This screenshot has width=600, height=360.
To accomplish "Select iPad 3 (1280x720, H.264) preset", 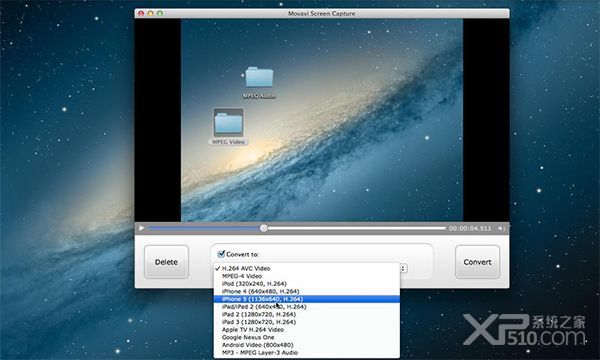I will (x=307, y=322).
